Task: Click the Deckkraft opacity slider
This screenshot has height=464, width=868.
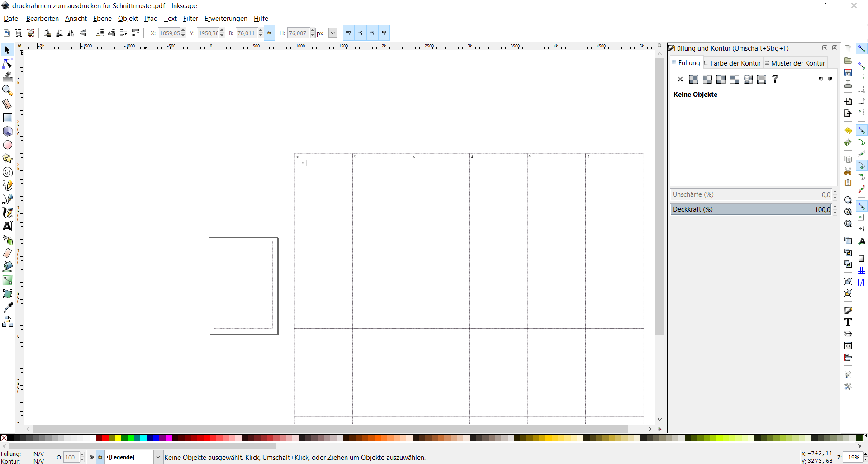Action: pos(751,209)
